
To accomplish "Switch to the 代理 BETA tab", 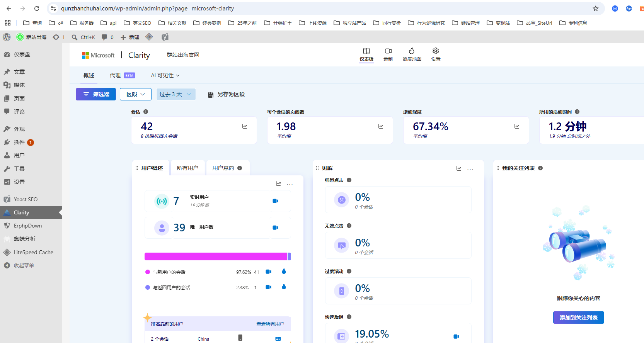I will pos(122,75).
